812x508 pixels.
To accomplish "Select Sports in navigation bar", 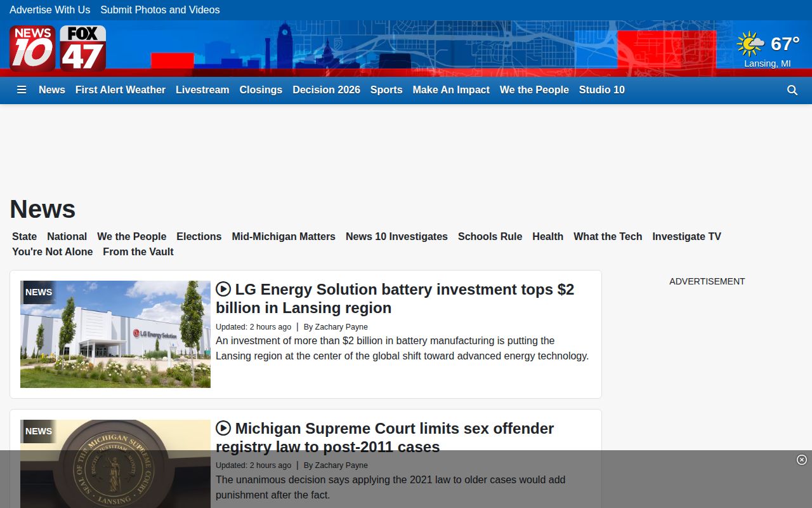I will pyautogui.click(x=386, y=90).
